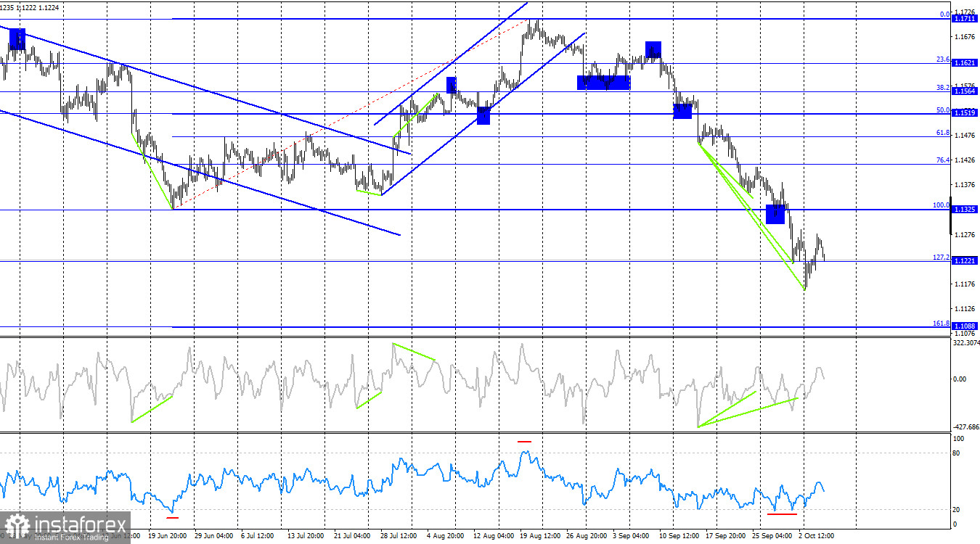Click the 17 Sep 20:00 date label
The height and width of the screenshot is (544, 980).
[725, 536]
